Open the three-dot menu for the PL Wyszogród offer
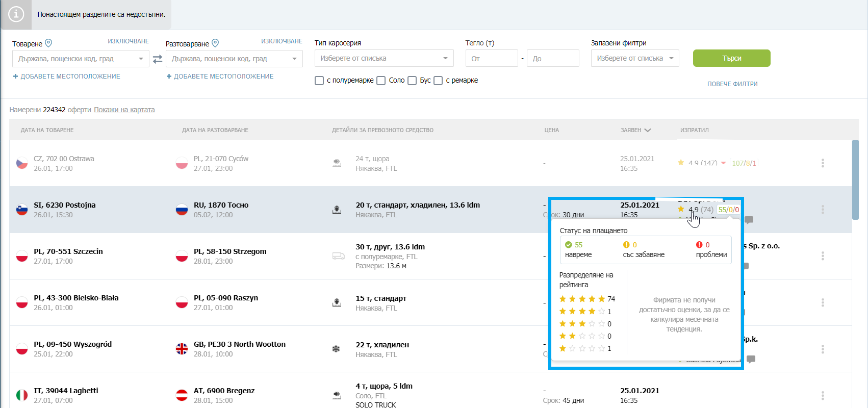 pyautogui.click(x=823, y=349)
